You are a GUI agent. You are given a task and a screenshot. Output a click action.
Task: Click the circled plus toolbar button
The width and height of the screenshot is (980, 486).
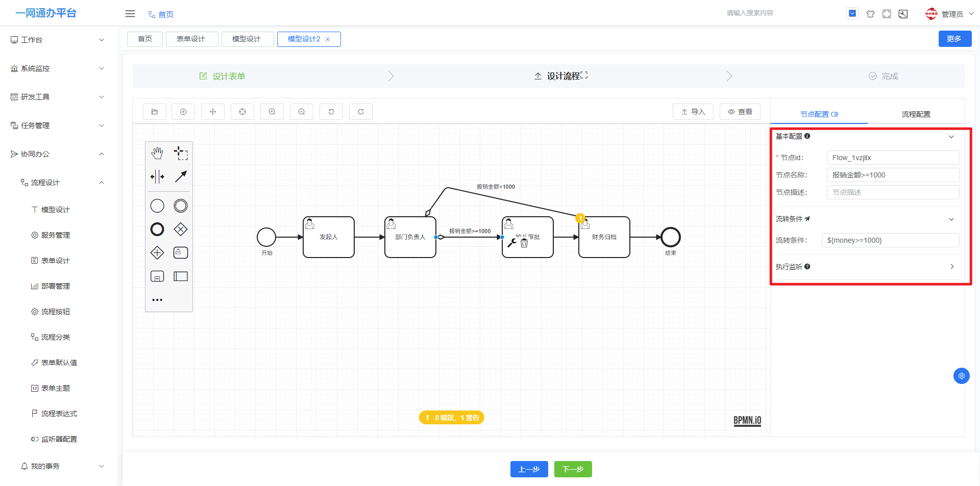tap(183, 112)
